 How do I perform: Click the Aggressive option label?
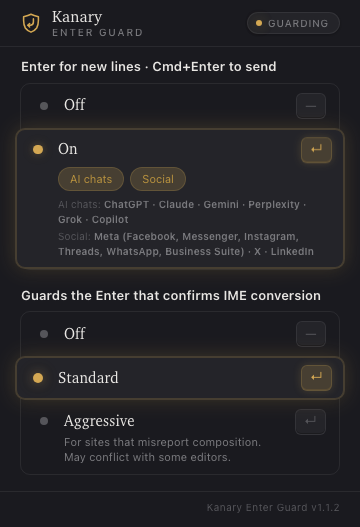pos(99,421)
